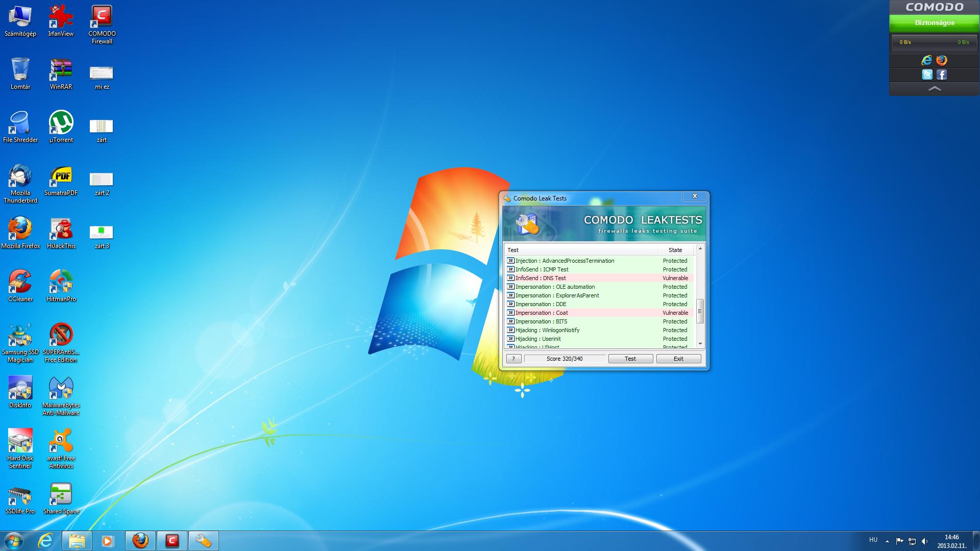Click the Exit button in Leak Tests
Screen dimensions: 980x551
(x=678, y=359)
